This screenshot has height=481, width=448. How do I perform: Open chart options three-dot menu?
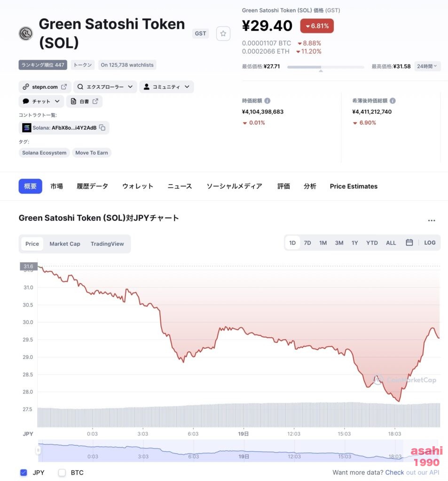coord(432,220)
